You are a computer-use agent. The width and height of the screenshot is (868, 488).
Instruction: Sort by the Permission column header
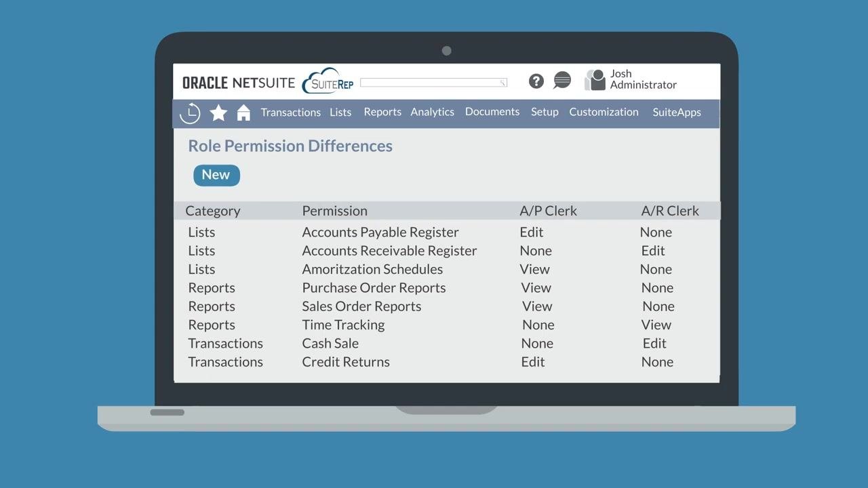[335, 211]
